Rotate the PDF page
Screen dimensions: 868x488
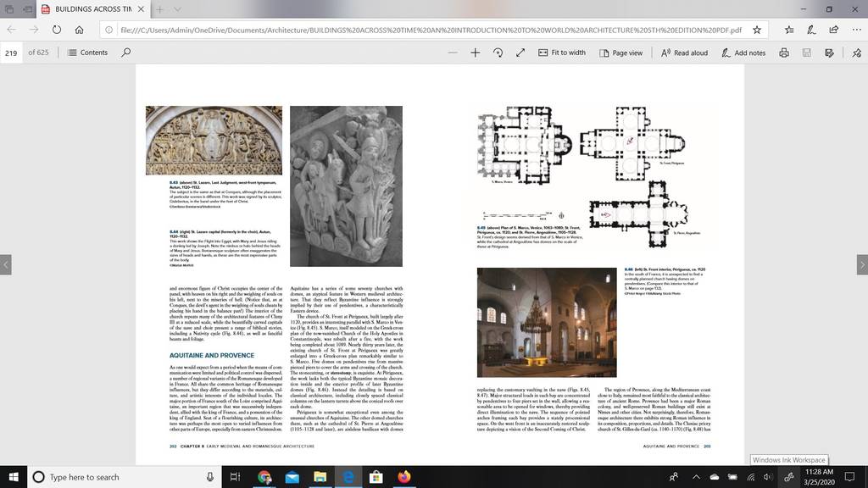498,53
